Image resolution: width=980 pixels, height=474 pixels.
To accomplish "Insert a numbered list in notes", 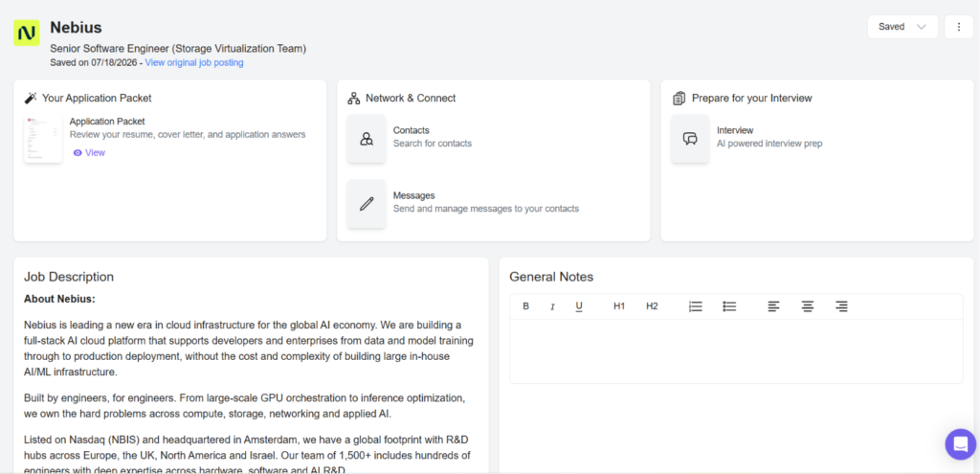I will coord(696,306).
